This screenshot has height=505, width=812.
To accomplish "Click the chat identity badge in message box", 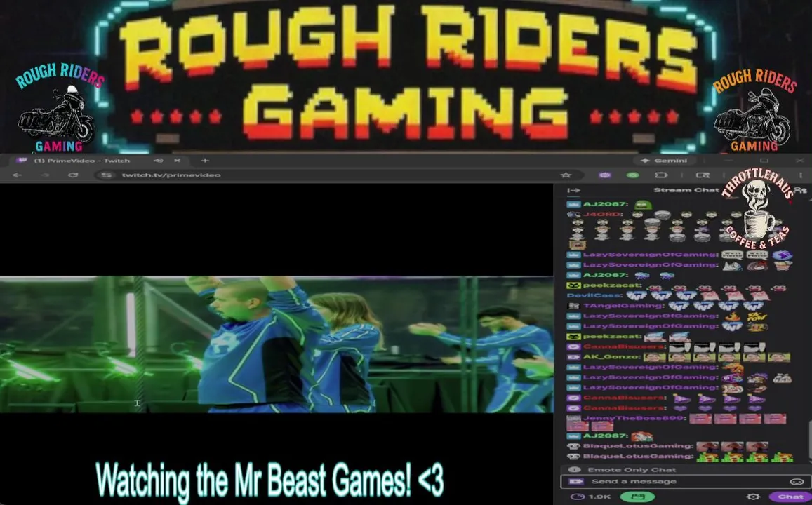I will [x=575, y=482].
